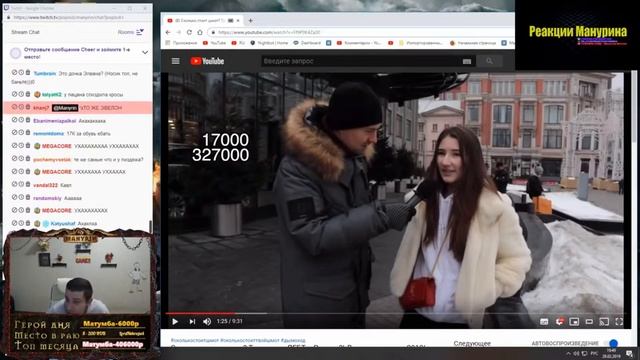Ban user in Tumbrain's message
The image size is (640, 360).
point(14,73)
